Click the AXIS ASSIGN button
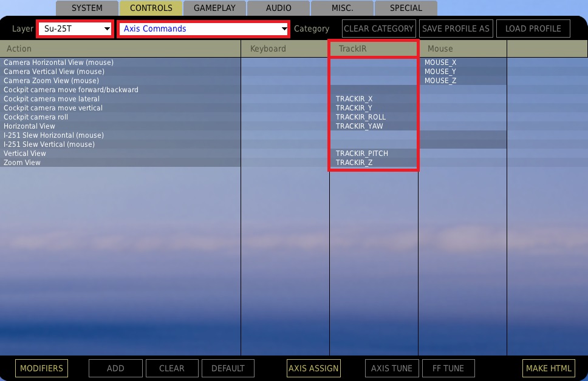 (313, 368)
